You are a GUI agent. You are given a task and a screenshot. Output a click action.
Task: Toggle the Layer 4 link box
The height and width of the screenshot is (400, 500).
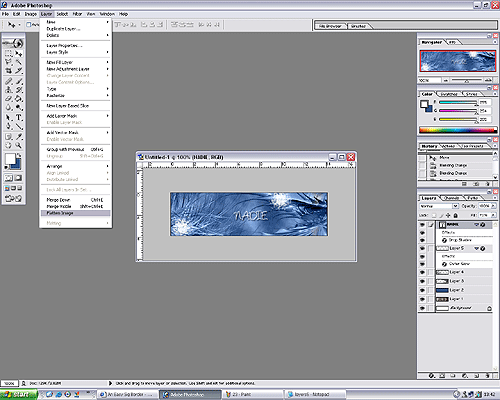[x=431, y=272]
